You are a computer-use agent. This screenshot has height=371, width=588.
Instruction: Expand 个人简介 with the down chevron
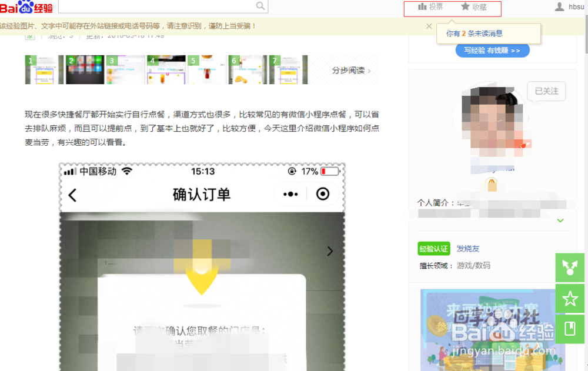pyautogui.click(x=560, y=220)
